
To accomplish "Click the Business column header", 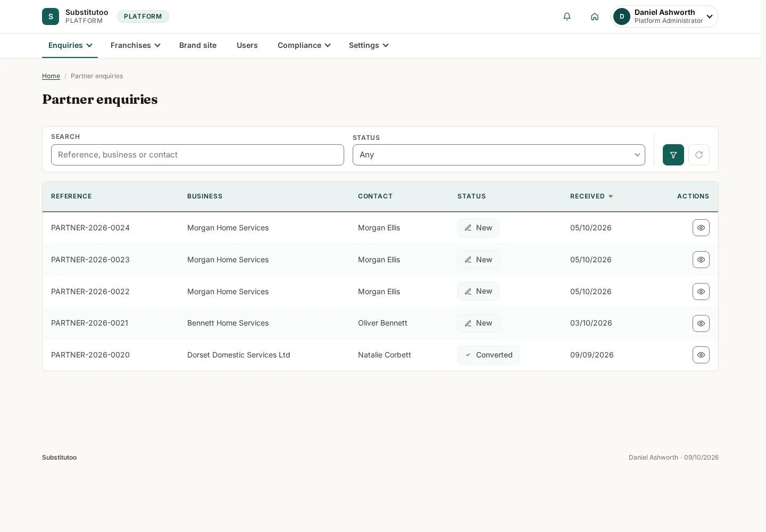I will [x=205, y=196].
